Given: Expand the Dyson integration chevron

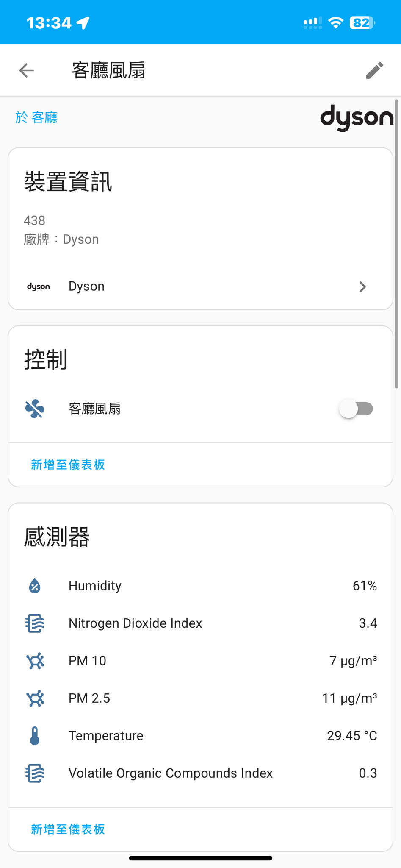Looking at the screenshot, I should 362,287.
